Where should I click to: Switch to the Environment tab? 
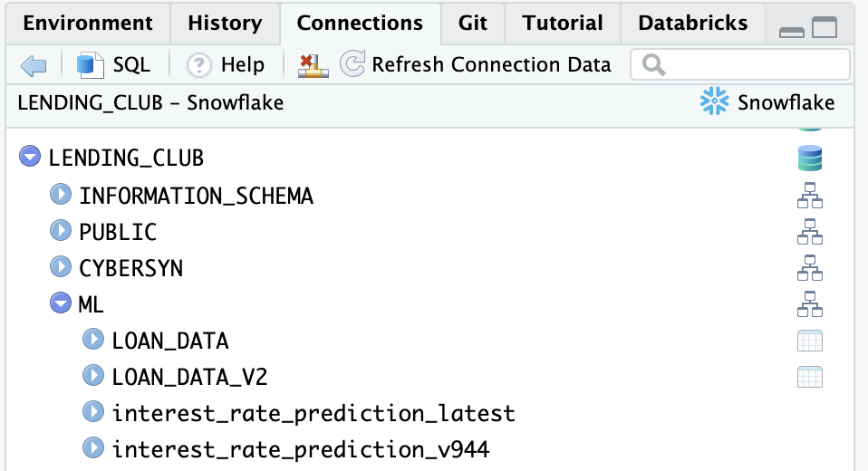point(88,23)
